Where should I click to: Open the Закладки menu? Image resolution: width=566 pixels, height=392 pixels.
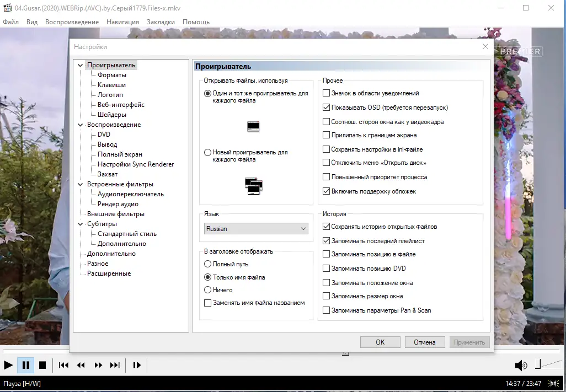pos(161,22)
